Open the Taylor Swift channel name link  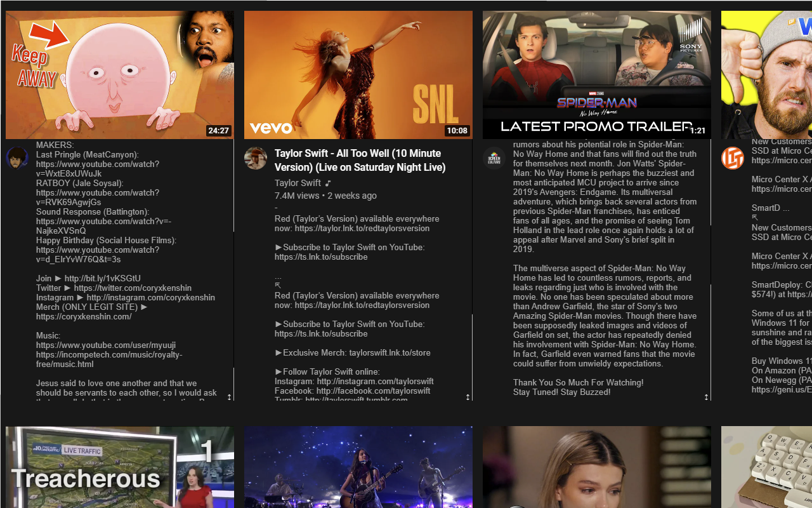(298, 183)
